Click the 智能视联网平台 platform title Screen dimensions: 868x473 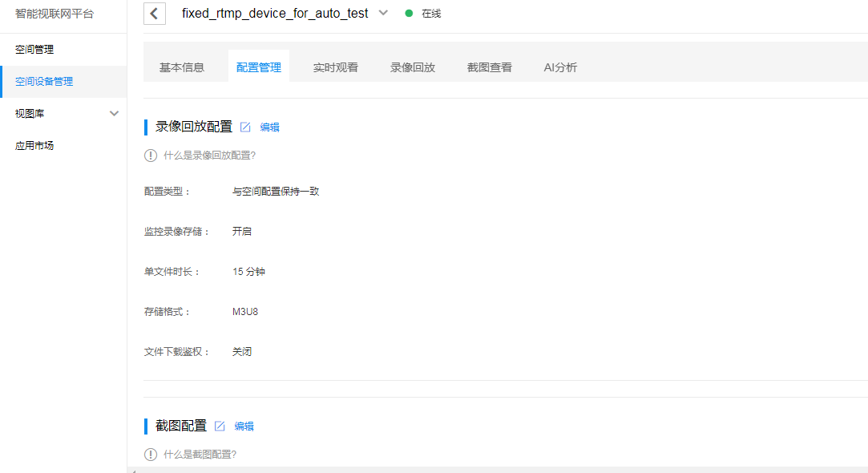pos(55,14)
